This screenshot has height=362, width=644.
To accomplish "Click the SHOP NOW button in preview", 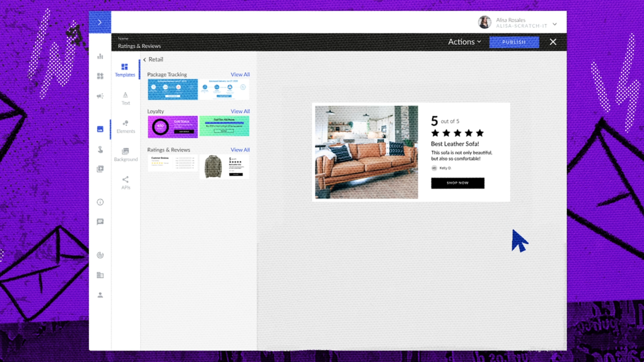I will tap(458, 183).
